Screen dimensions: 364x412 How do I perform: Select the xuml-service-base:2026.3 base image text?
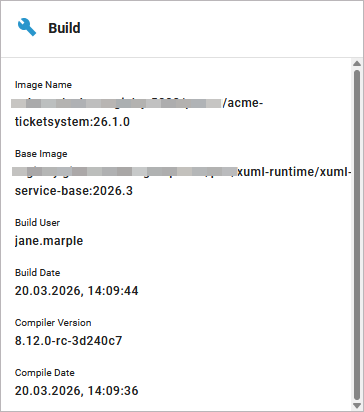click(x=183, y=181)
